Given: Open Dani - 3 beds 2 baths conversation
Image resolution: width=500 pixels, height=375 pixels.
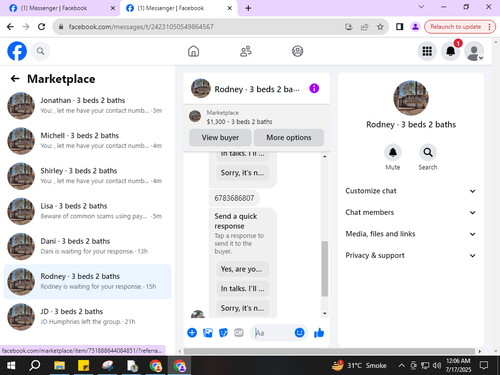Looking at the screenshot, I should [x=87, y=246].
